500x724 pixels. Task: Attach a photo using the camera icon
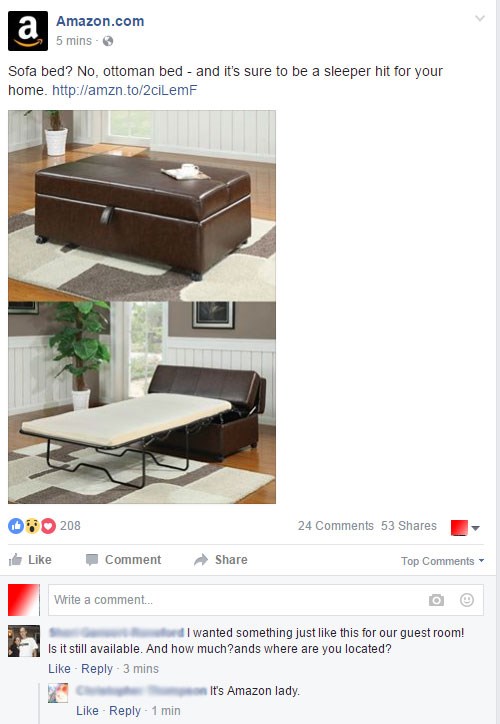coord(436,600)
